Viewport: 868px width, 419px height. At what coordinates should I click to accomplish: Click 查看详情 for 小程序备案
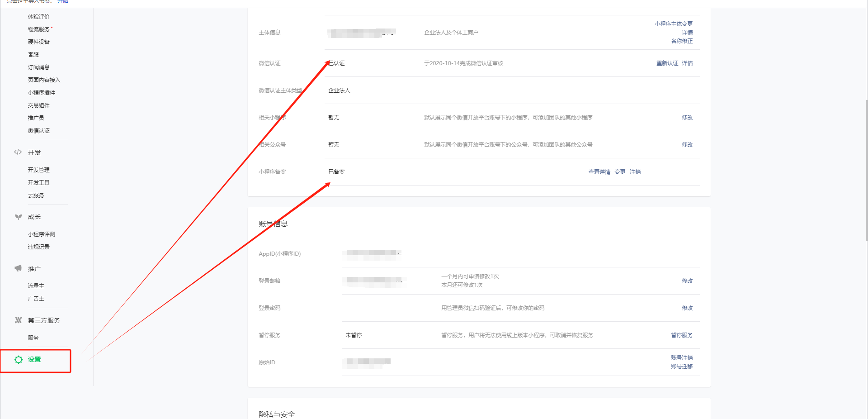(599, 172)
